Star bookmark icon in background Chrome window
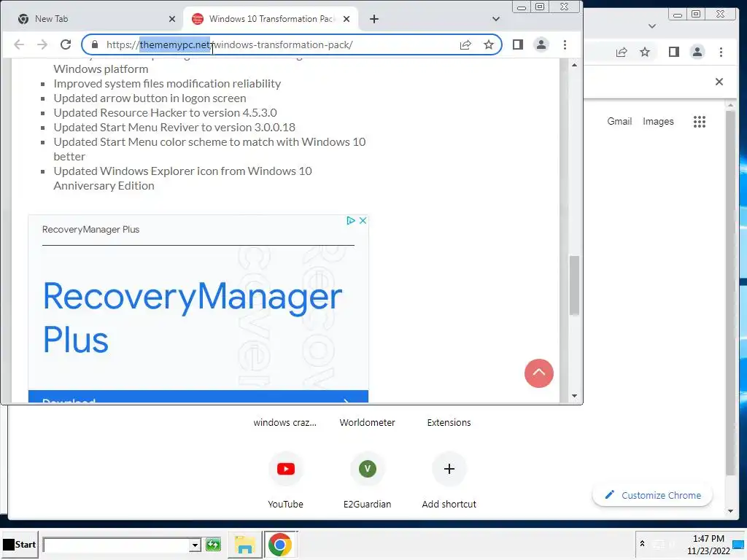This screenshot has height=560, width=747. point(645,52)
